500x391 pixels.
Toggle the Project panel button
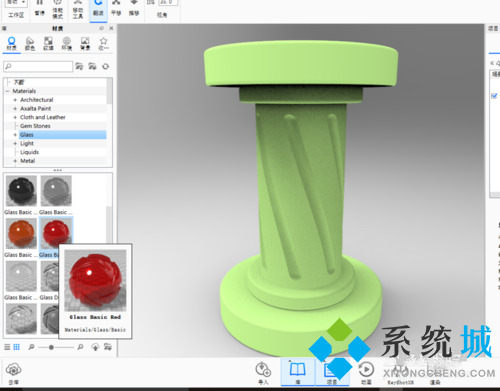(x=332, y=373)
